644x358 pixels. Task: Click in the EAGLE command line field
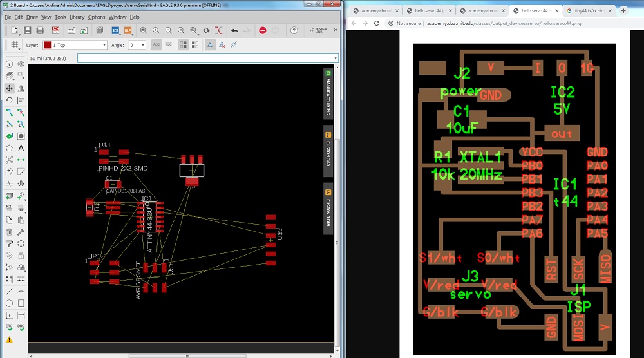tap(208, 59)
